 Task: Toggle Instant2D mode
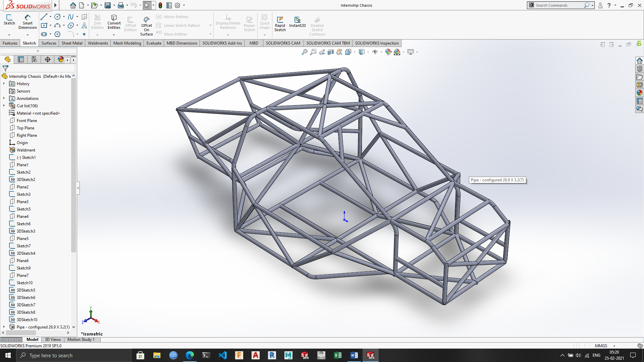pyautogui.click(x=297, y=21)
